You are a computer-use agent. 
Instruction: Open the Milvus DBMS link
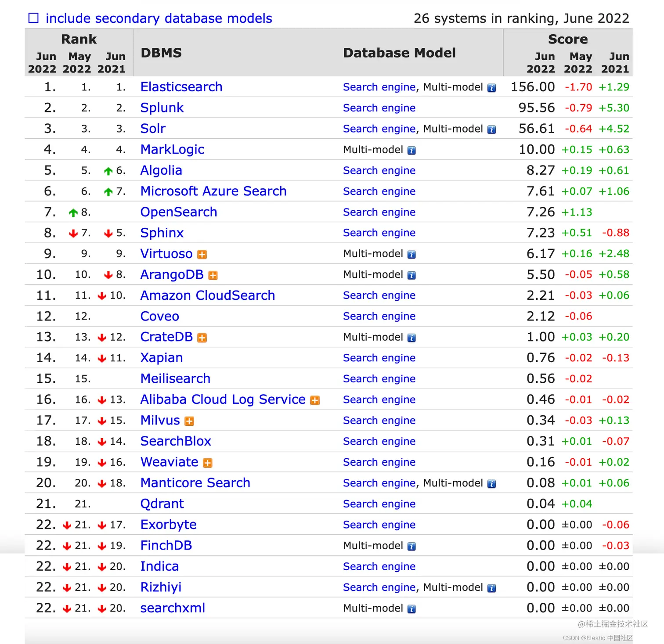(x=160, y=421)
